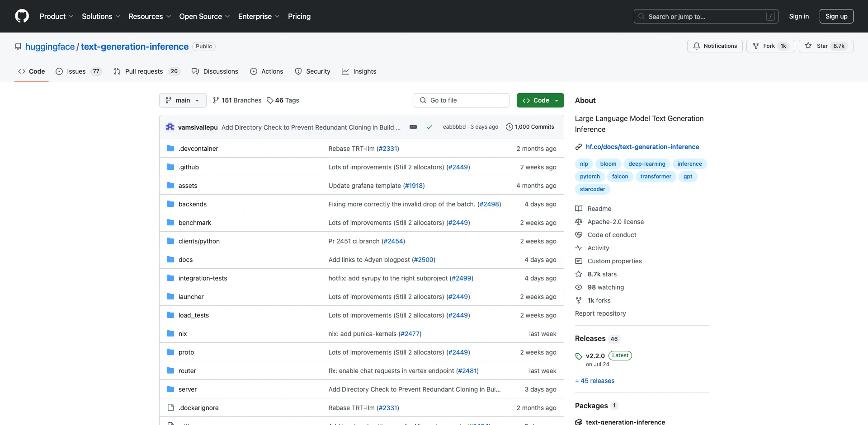Select the nlp topic tag
The width and height of the screenshot is (868, 425).
584,164
